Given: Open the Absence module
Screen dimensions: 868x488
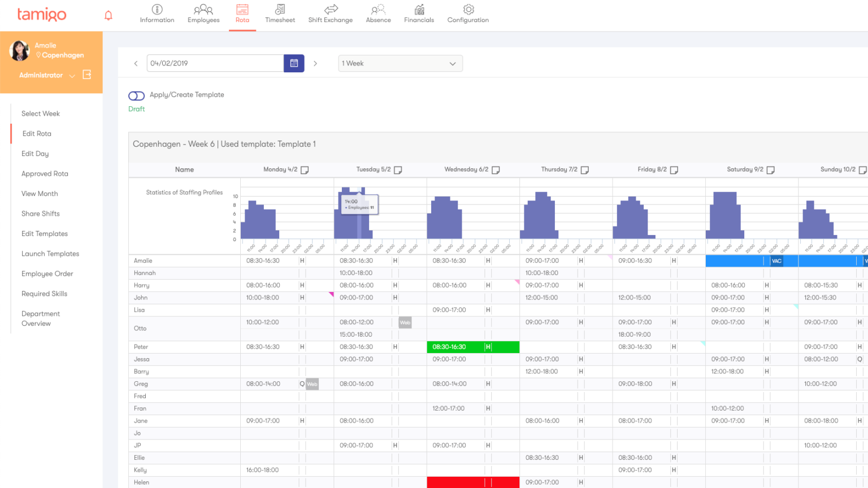Looking at the screenshot, I should pos(378,14).
